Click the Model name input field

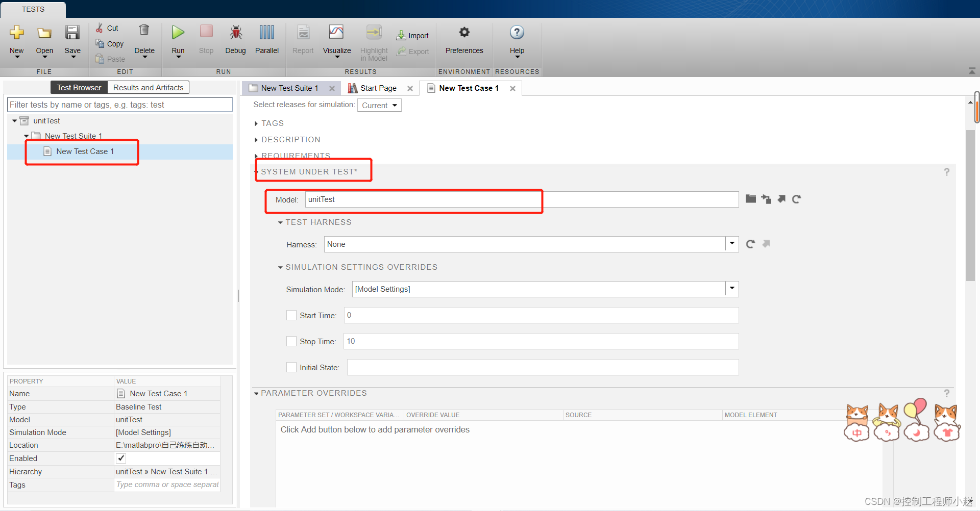[x=522, y=199]
